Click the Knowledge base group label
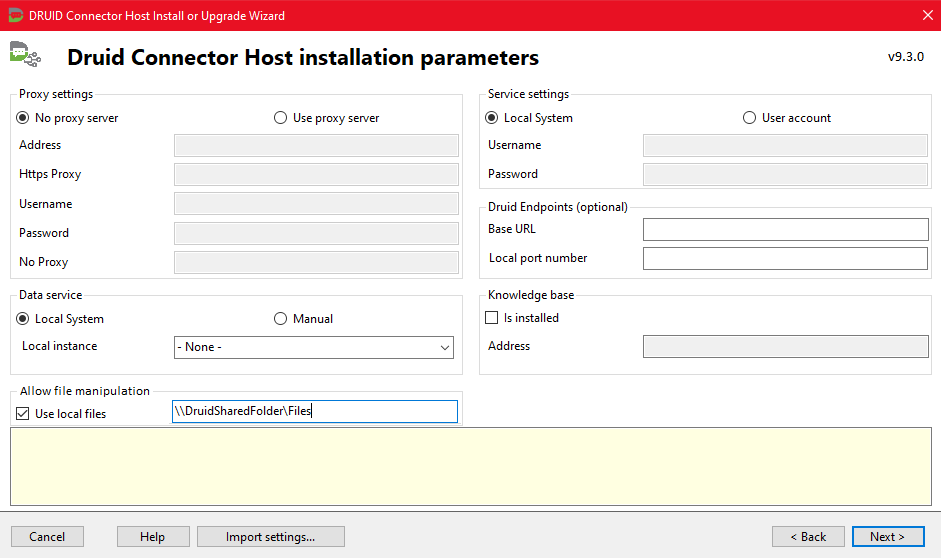This screenshot has height=558, width=942. pyautogui.click(x=531, y=295)
